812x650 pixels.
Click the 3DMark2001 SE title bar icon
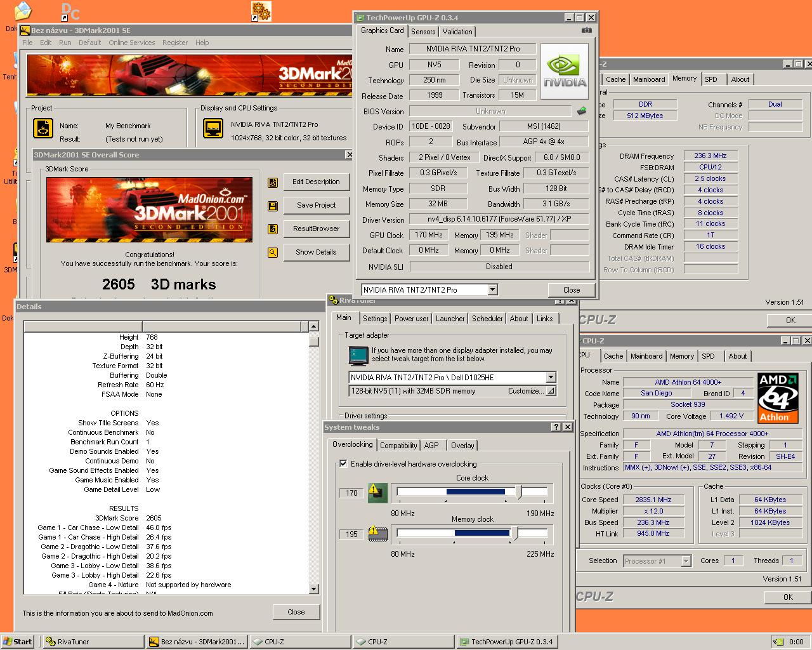(25, 30)
